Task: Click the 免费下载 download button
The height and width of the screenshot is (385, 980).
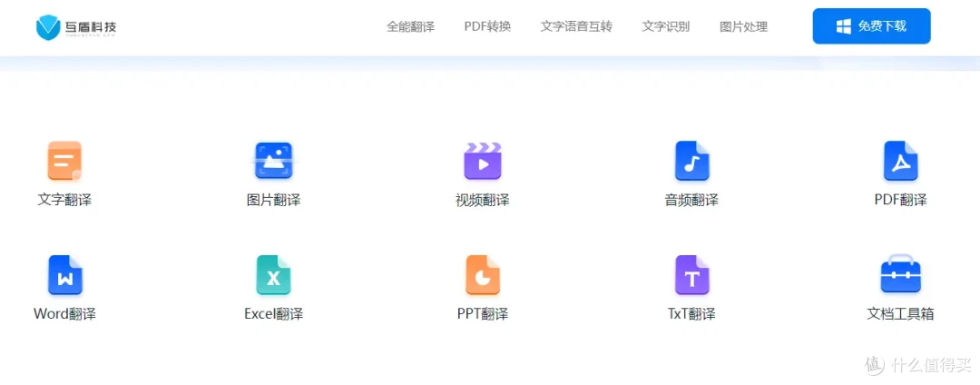Action: click(871, 26)
